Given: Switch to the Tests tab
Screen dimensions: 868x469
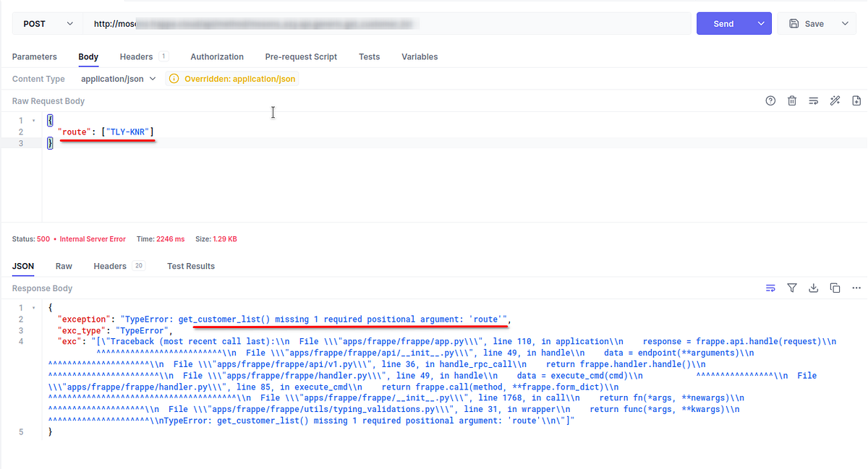Looking at the screenshot, I should (x=370, y=56).
